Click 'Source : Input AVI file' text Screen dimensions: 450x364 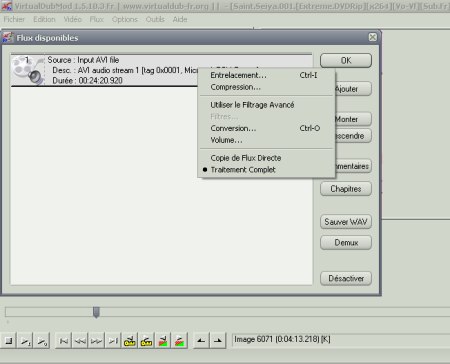[x=83, y=60]
